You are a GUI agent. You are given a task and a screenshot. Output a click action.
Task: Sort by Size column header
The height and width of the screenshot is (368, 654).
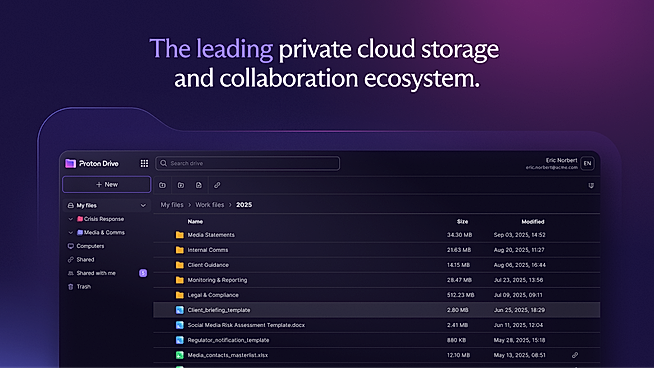click(462, 222)
